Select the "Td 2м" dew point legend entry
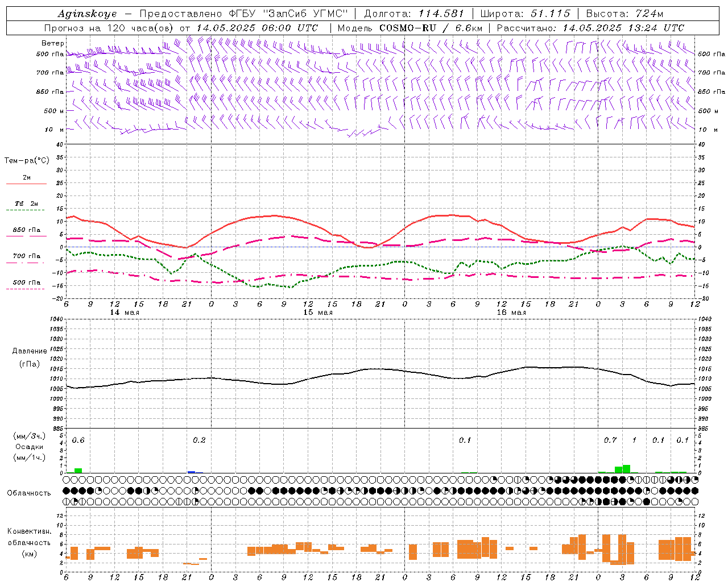728x582 pixels. click(26, 203)
